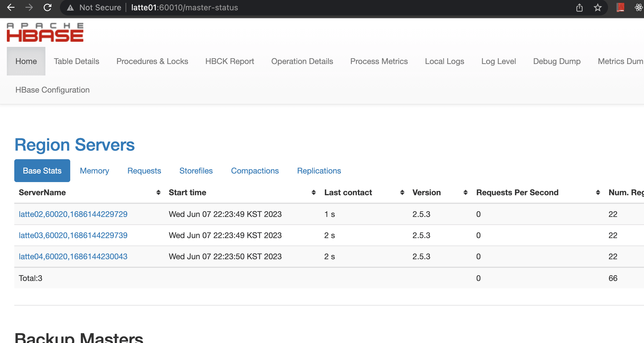Switch to the Memory tab
Viewport: 644px width, 343px height.
(94, 171)
